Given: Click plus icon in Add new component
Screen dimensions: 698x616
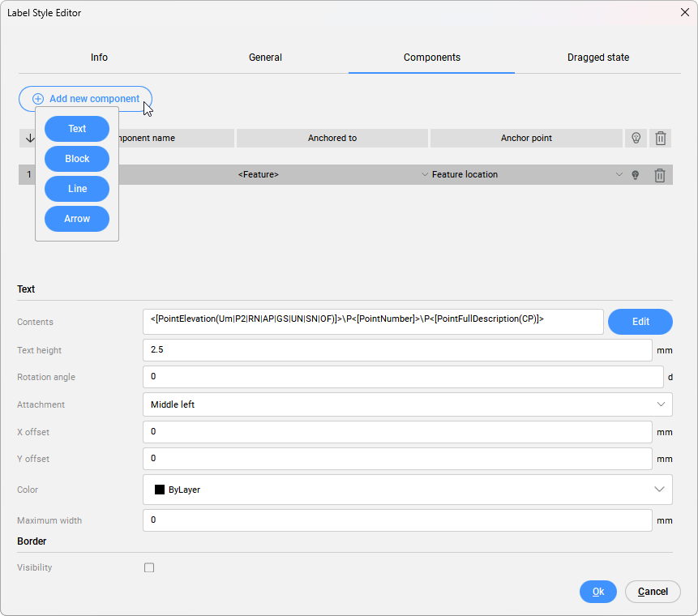Looking at the screenshot, I should coord(38,99).
